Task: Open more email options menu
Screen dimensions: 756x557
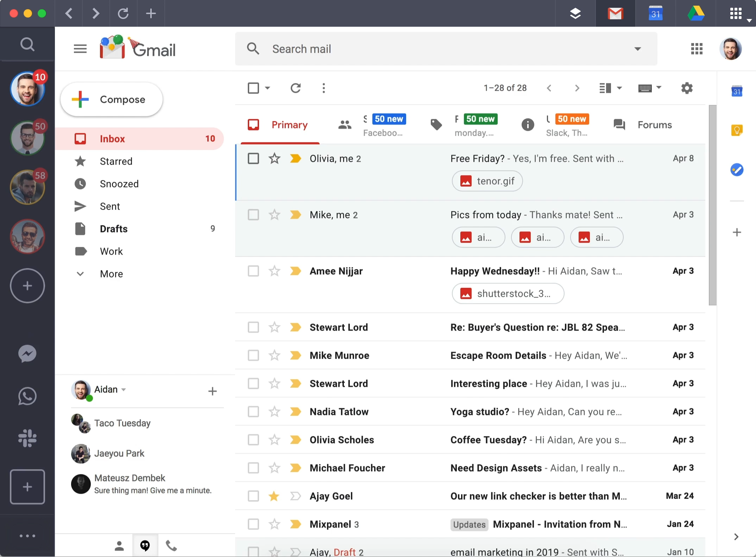Action: (x=325, y=87)
